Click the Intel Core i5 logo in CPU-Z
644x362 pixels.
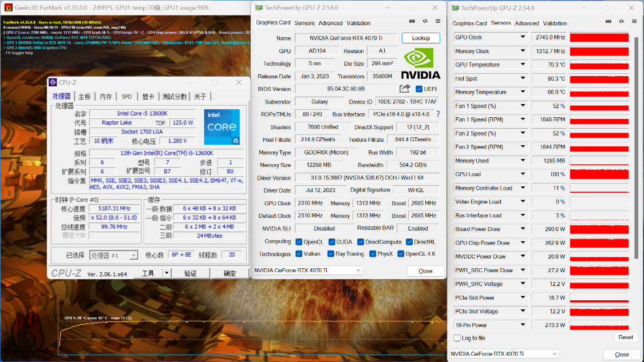(222, 127)
